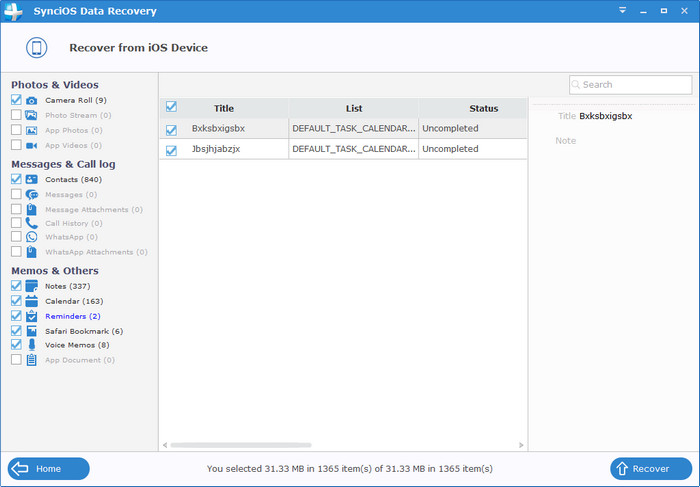Click the DEFAULT_TASK_CALENDAR cell of Bxksbxigsbx
This screenshot has width=700, height=487.
click(354, 129)
